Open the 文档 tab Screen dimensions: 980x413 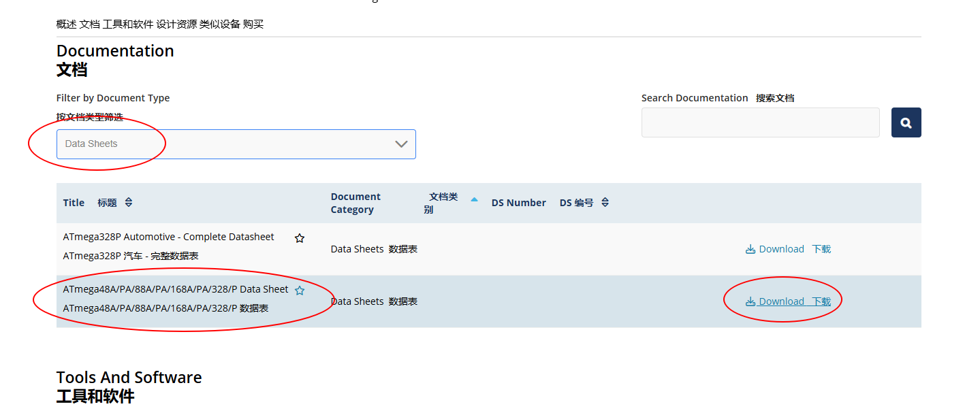[x=89, y=24]
